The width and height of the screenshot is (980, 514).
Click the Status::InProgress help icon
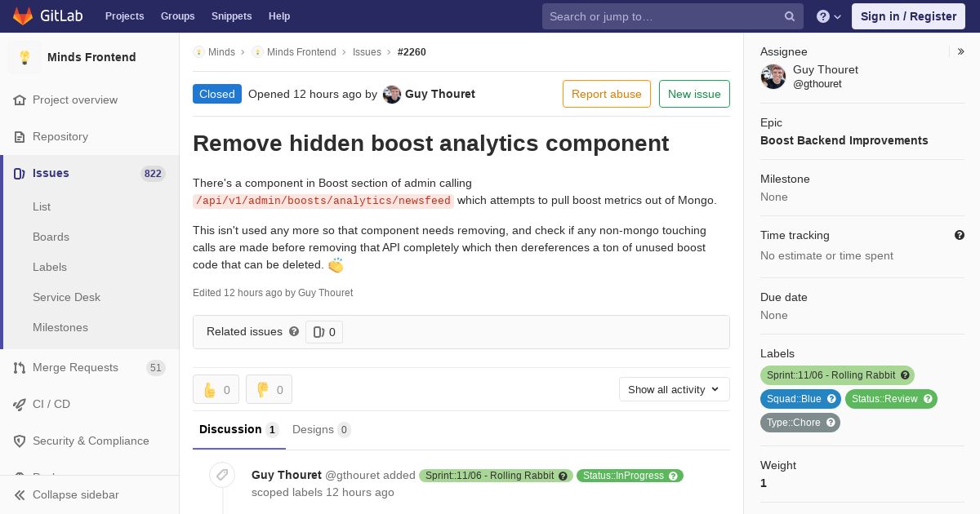(x=674, y=476)
